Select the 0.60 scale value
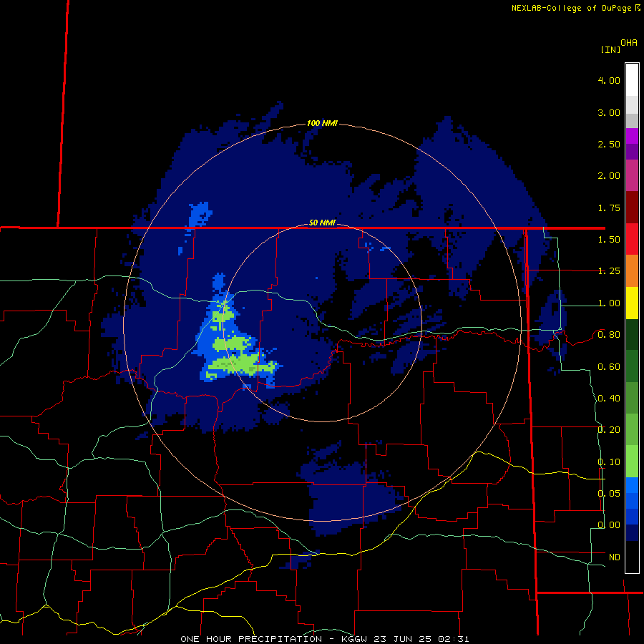 click(609, 367)
